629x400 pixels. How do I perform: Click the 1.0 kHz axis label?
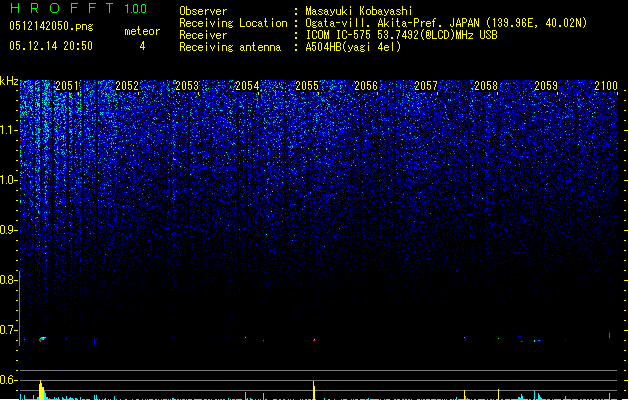tap(8, 180)
